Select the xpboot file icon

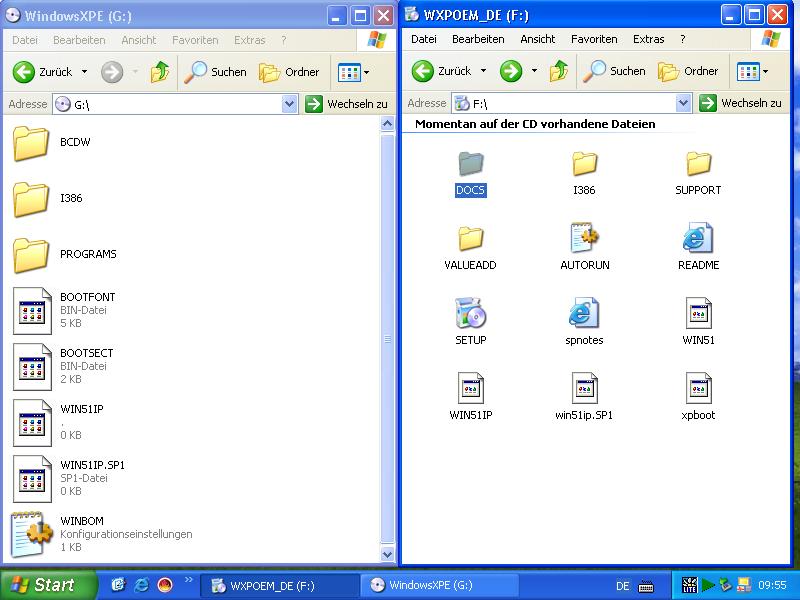pos(698,388)
